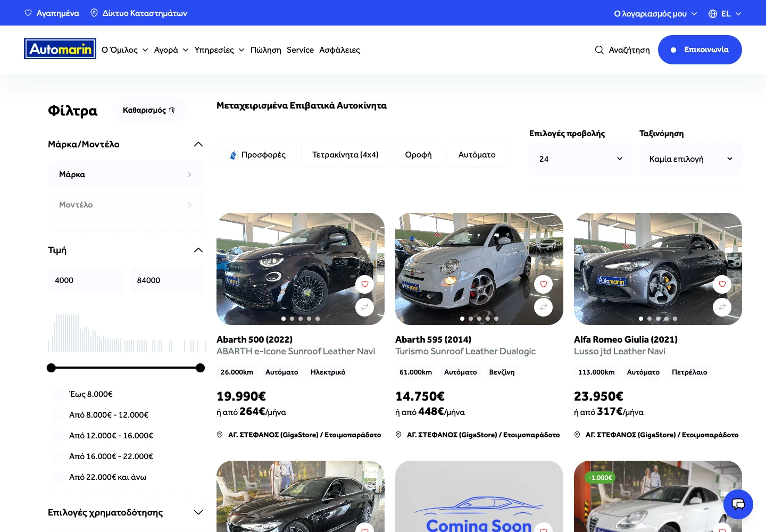This screenshot has width=766, height=532.
Task: Click the left price slider handle
Action: pos(51,368)
